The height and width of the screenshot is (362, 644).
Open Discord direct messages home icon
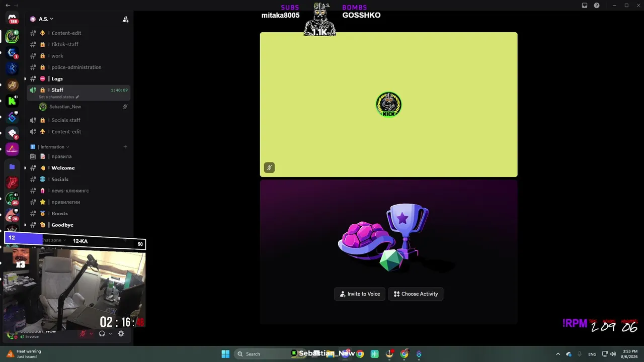(x=13, y=18)
